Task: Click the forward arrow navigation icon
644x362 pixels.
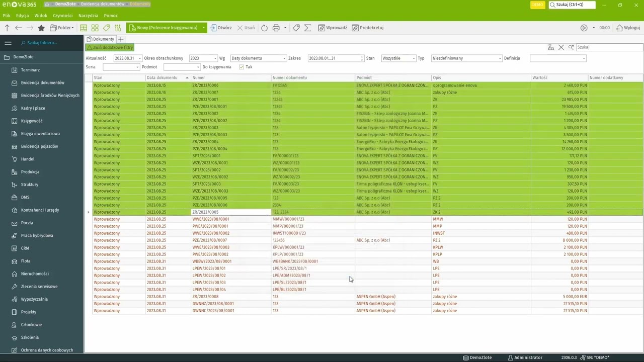Action: coord(30,28)
